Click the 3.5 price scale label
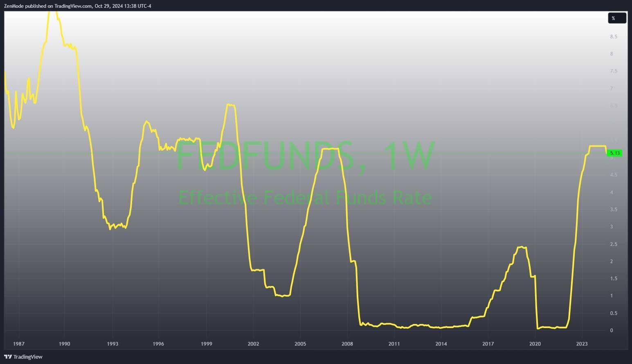The height and width of the screenshot is (364, 632). (x=614, y=210)
